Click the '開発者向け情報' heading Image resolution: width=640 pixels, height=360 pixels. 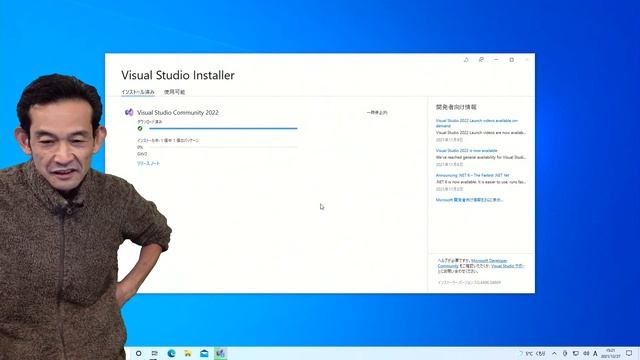(456, 107)
